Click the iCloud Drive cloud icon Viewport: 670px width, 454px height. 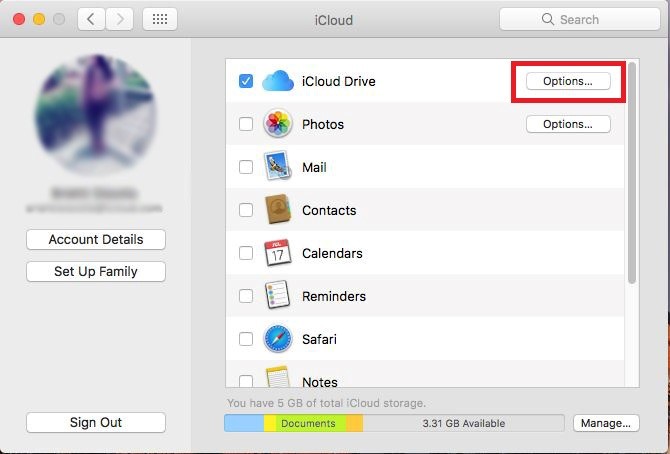[x=278, y=81]
